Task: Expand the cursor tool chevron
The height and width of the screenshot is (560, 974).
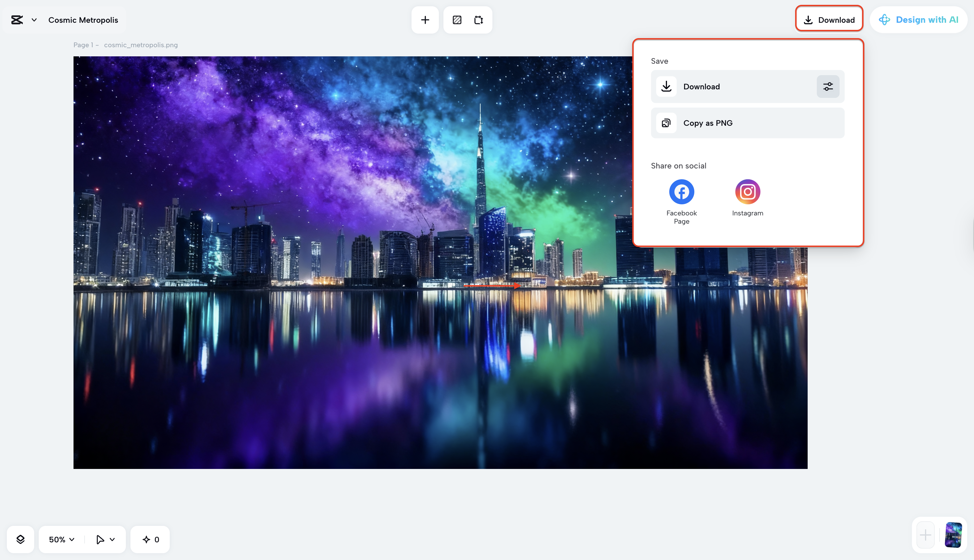Action: pos(112,539)
